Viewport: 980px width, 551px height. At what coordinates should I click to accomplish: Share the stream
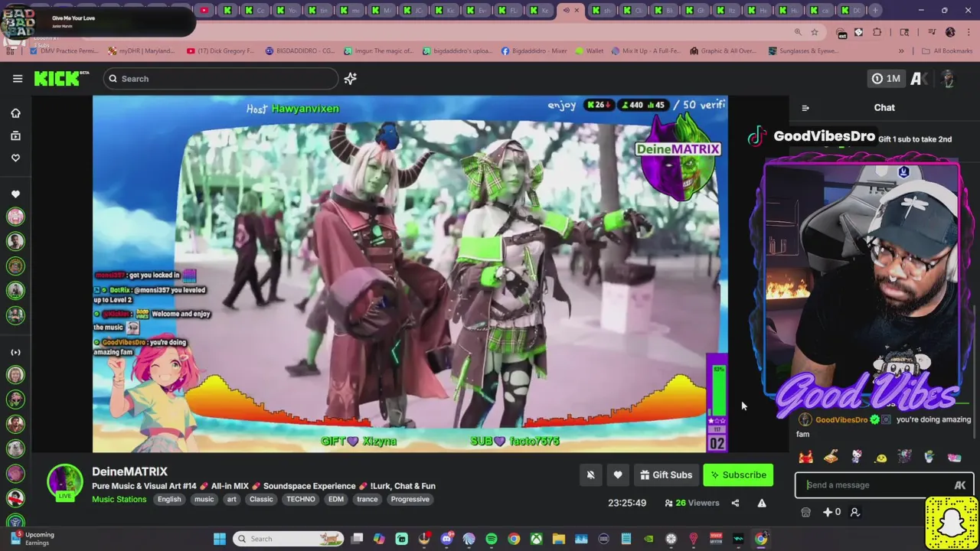[x=735, y=503]
